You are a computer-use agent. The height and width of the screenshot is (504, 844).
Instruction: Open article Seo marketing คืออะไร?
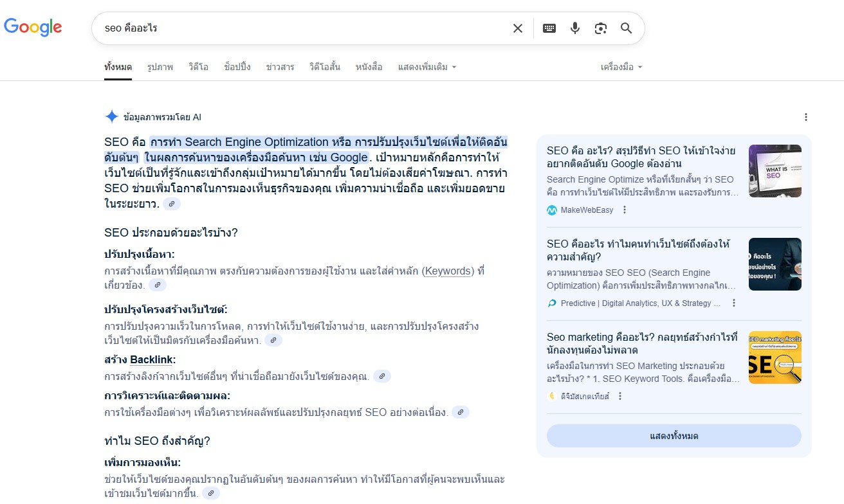coord(643,343)
